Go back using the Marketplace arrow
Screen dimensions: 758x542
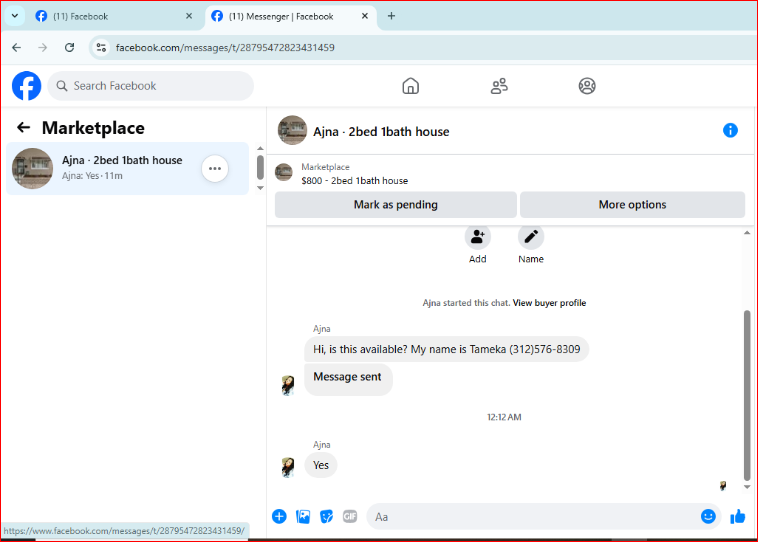pos(23,128)
